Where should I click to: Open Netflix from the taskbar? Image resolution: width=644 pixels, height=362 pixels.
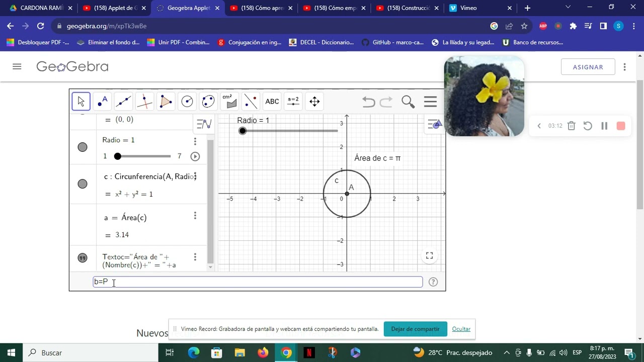point(309,353)
